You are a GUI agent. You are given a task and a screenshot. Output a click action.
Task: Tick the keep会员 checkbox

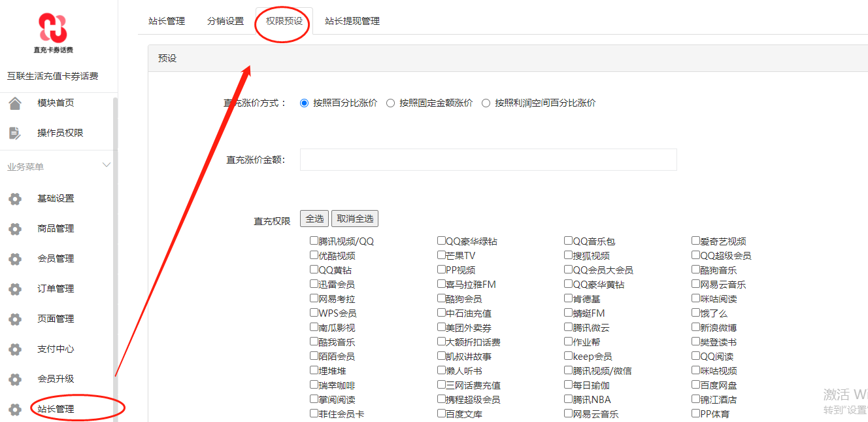tap(569, 356)
